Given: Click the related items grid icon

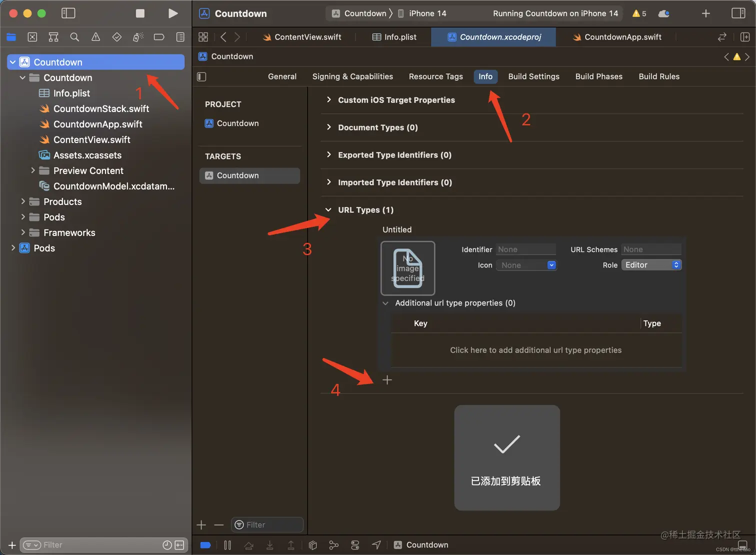Looking at the screenshot, I should pos(203,37).
